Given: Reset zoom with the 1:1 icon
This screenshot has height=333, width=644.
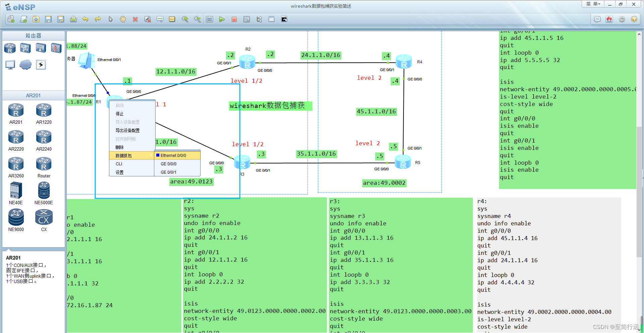Looking at the screenshot, I should pyautogui.click(x=210, y=19).
